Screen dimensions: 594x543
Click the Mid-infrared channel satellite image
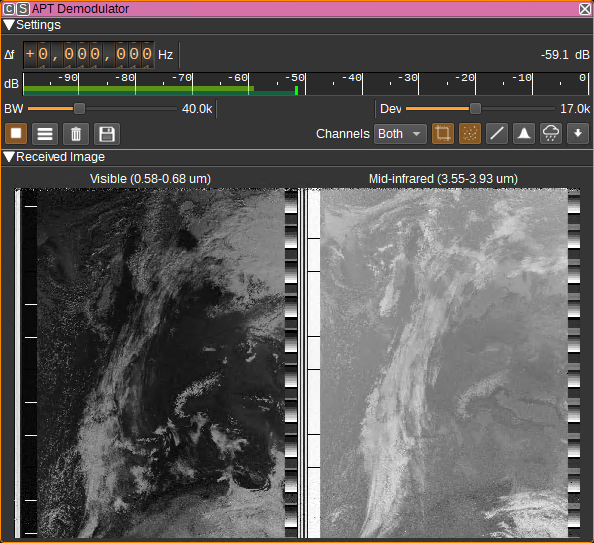click(443, 363)
